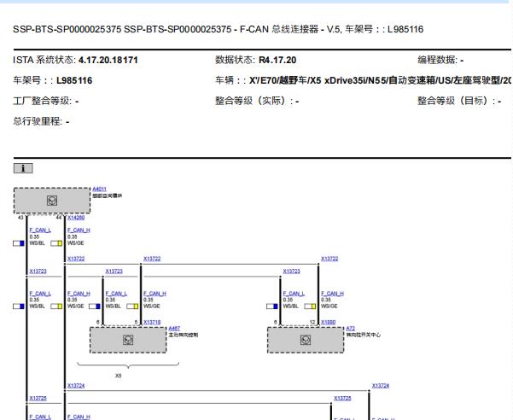Click the Chinese description beside A72
Viewport: 513px width, 420px height.
363,335
